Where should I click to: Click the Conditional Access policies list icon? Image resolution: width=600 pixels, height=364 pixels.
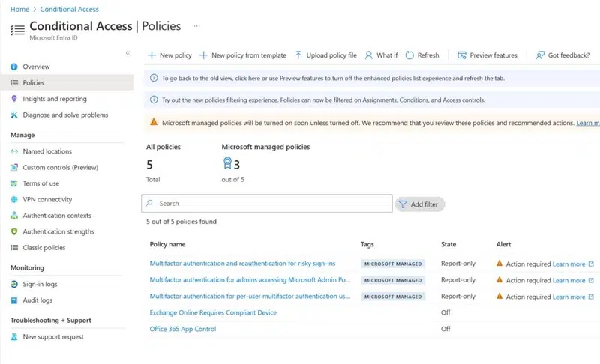click(17, 30)
